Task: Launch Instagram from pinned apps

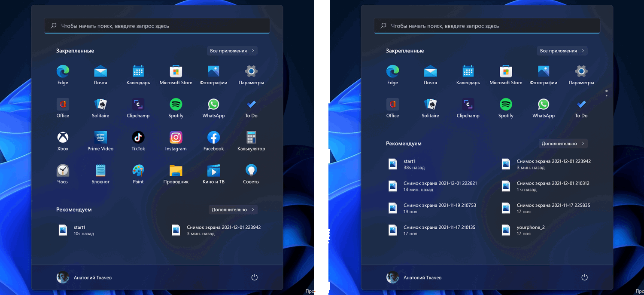Action: point(176,141)
